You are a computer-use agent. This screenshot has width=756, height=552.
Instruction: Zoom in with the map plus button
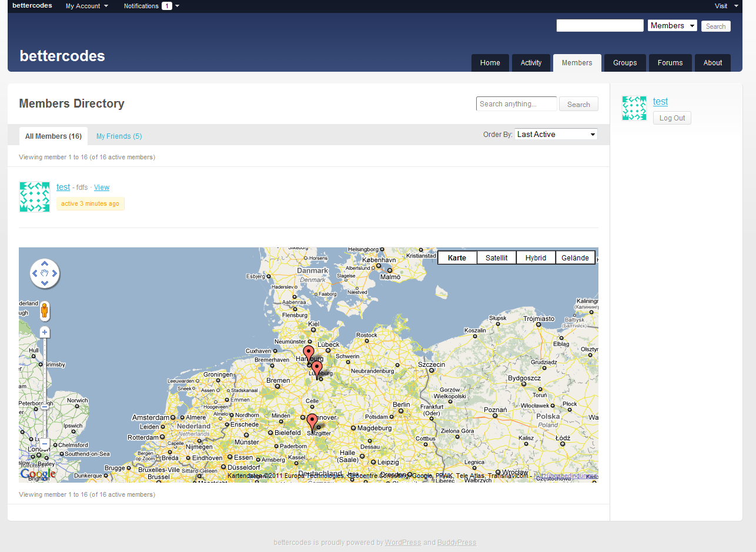coord(45,333)
